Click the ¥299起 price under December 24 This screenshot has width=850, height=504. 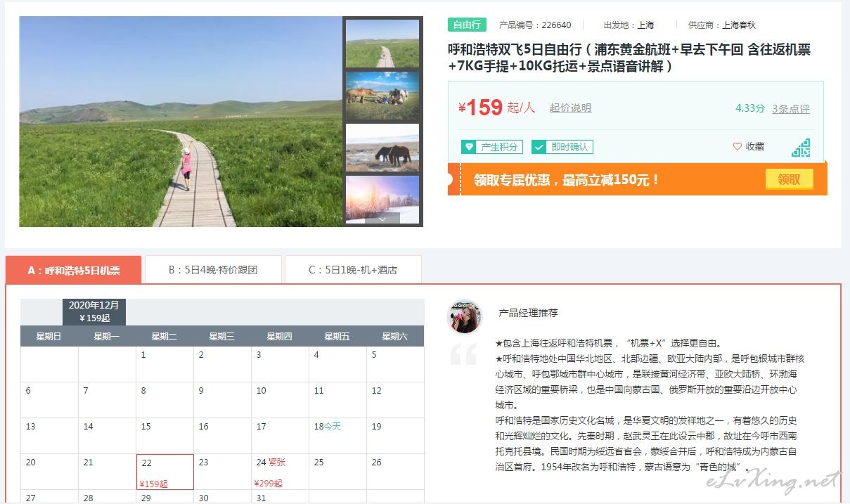point(269,483)
